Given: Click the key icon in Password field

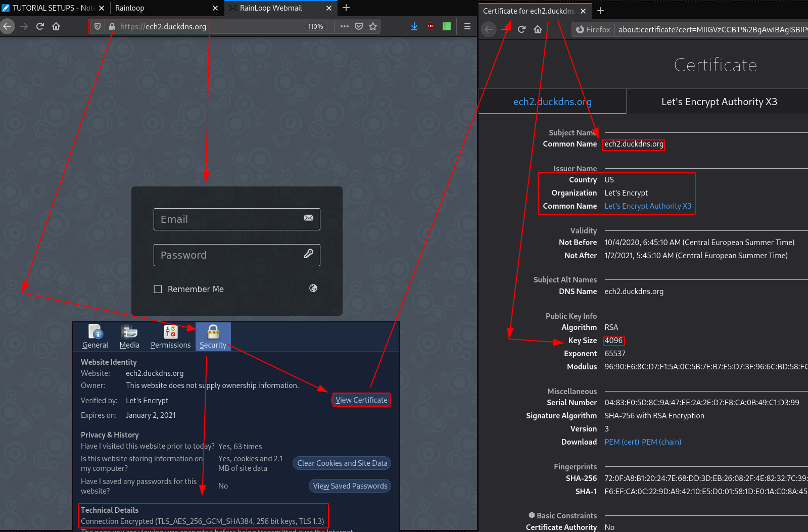Looking at the screenshot, I should (x=308, y=254).
